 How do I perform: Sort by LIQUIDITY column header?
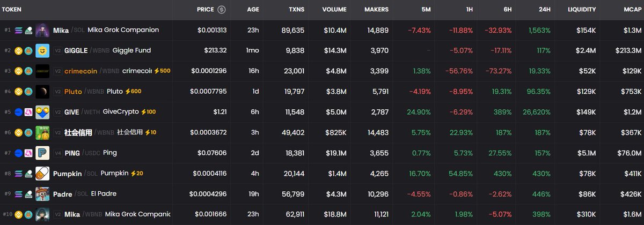pyautogui.click(x=582, y=10)
